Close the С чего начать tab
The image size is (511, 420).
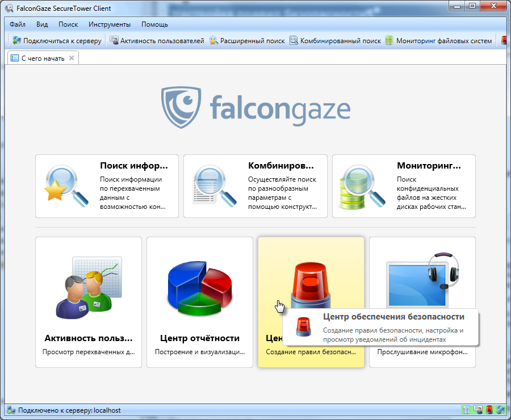coord(72,58)
